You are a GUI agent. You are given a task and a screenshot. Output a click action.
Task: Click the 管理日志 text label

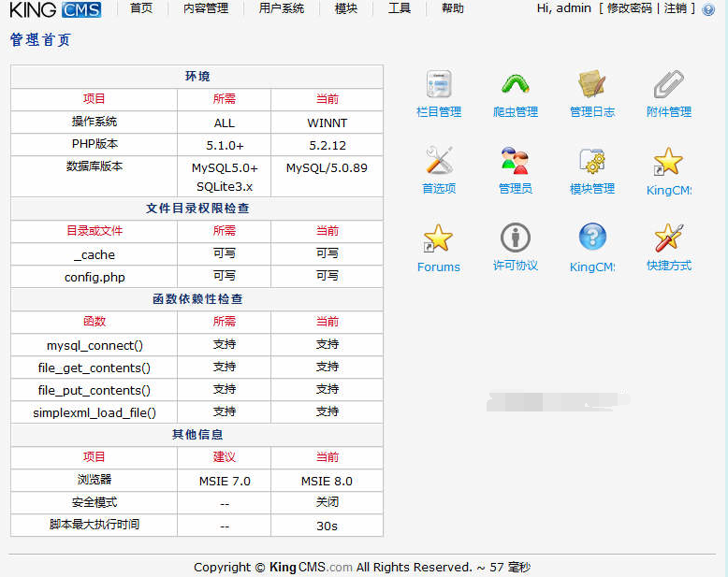(x=592, y=112)
